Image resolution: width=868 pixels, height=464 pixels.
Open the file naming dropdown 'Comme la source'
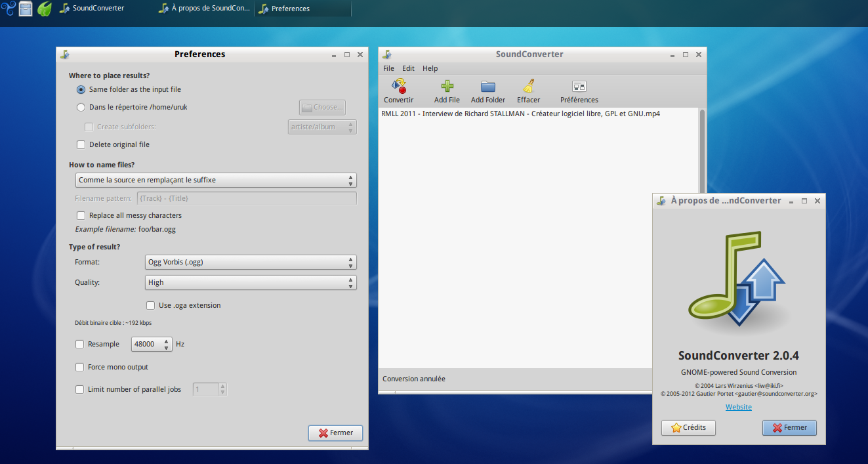tap(215, 180)
